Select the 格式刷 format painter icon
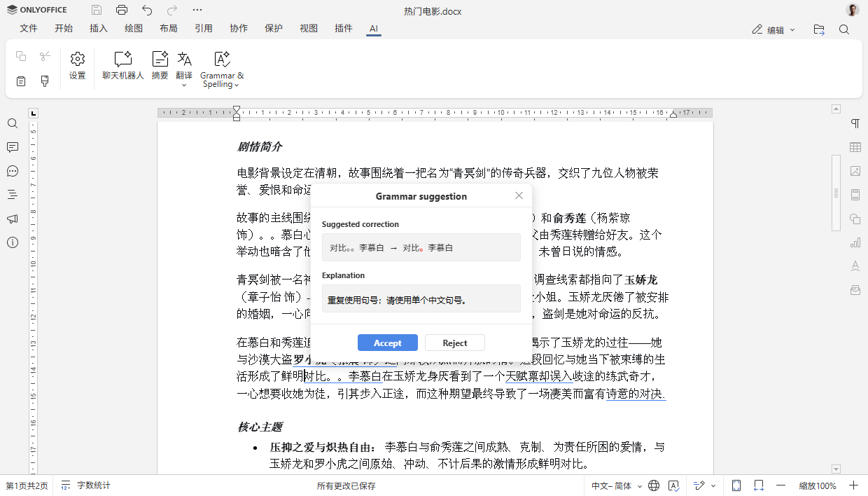Viewport: 868px width, 496px height. click(43, 81)
